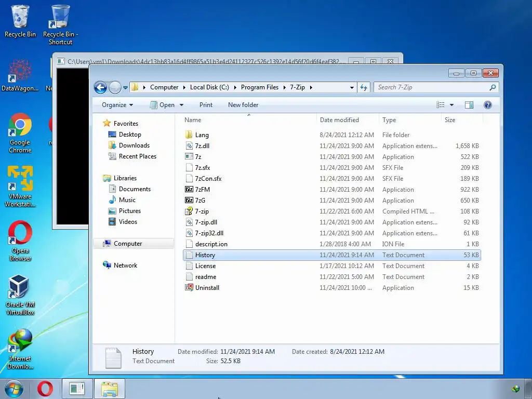
Task: Open the Windows Start button
Action: click(14, 389)
